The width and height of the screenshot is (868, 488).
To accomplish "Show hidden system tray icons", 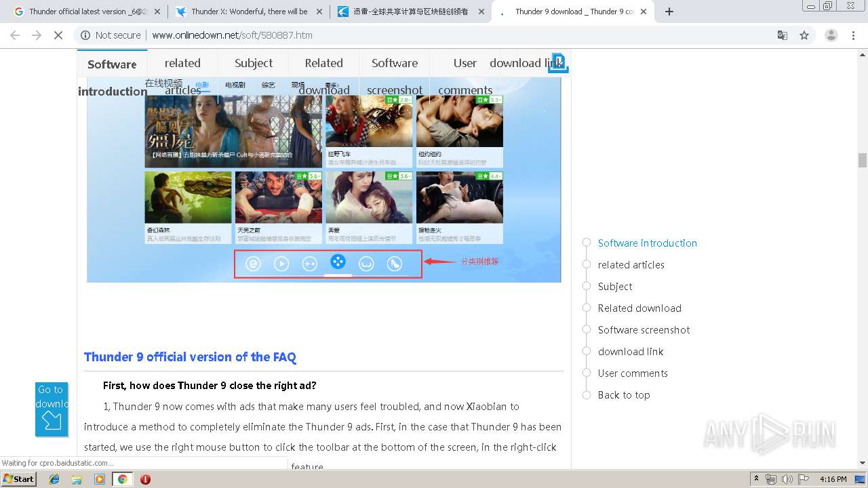I will (757, 479).
